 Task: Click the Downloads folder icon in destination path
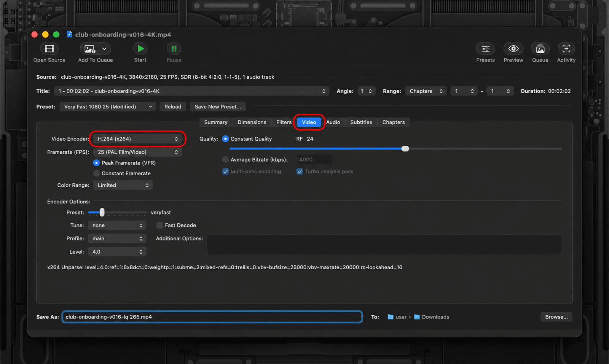[x=417, y=317]
